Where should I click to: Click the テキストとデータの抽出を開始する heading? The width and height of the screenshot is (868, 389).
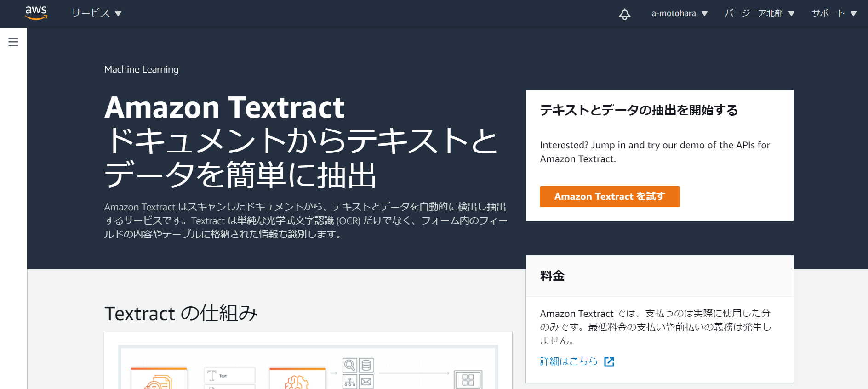[x=639, y=110]
